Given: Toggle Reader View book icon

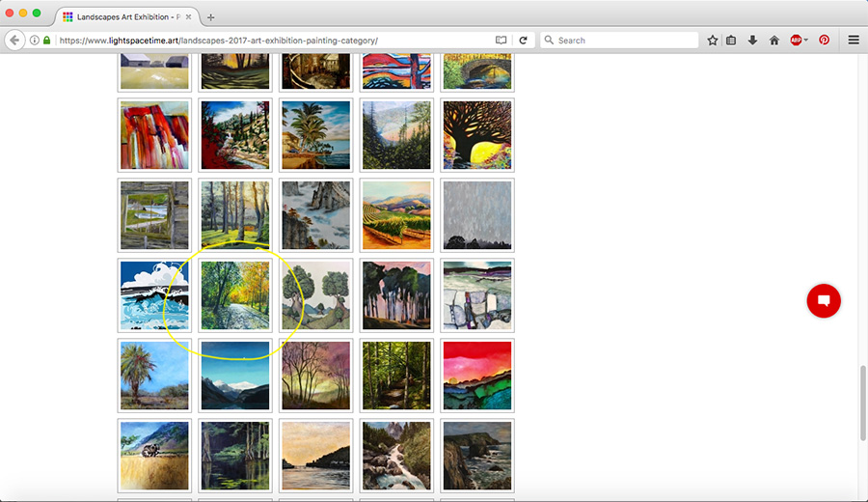Looking at the screenshot, I should point(501,40).
